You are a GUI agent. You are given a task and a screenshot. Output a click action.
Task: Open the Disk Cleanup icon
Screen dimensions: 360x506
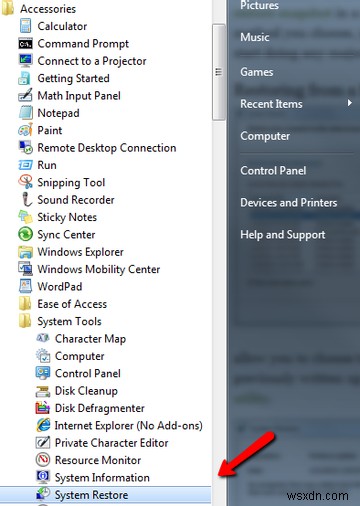click(x=43, y=391)
